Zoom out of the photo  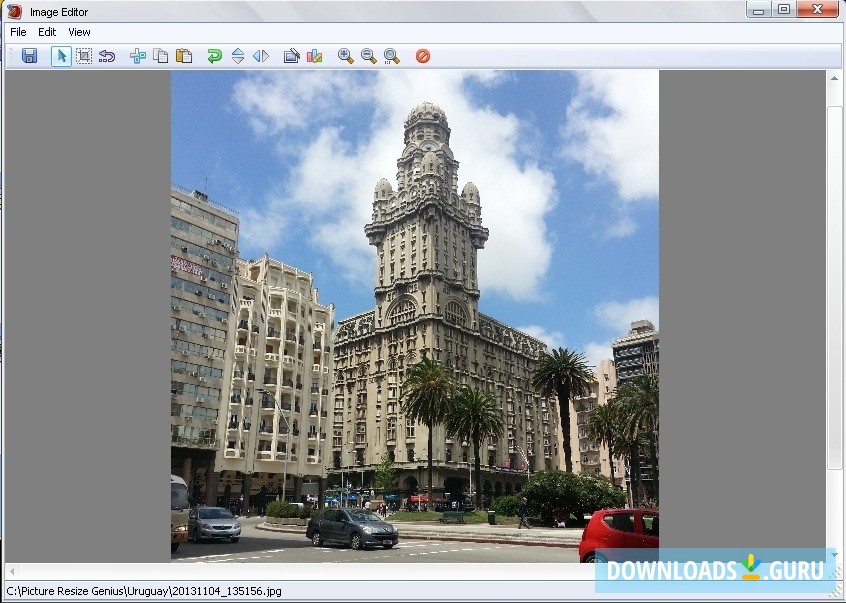[368, 56]
